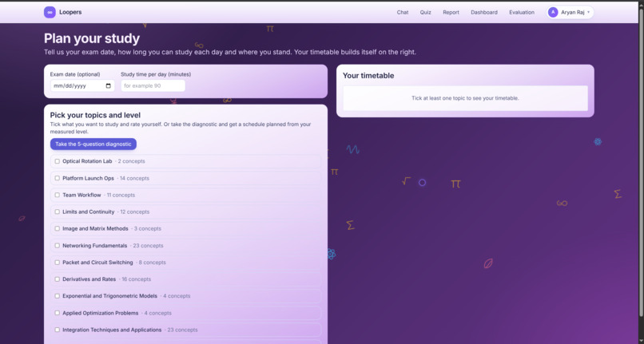This screenshot has width=644, height=344.
Task: Click the Loopers brand name
Action: point(70,12)
